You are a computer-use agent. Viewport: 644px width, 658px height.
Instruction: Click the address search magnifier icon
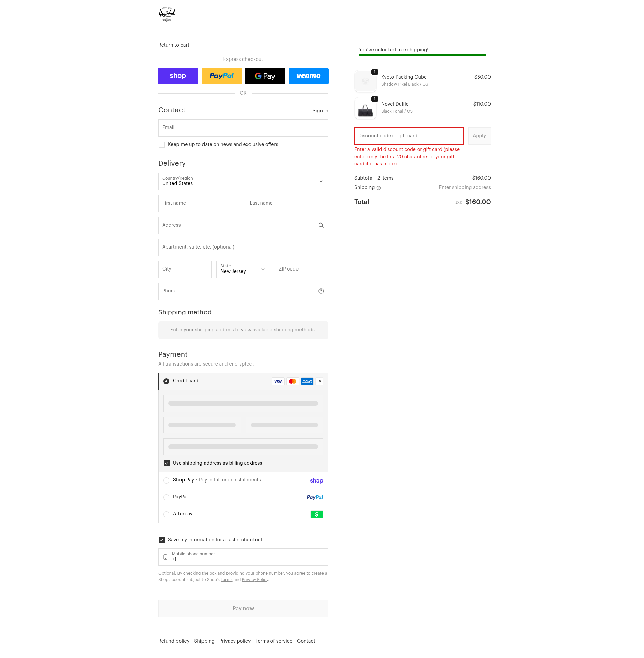[x=320, y=225]
